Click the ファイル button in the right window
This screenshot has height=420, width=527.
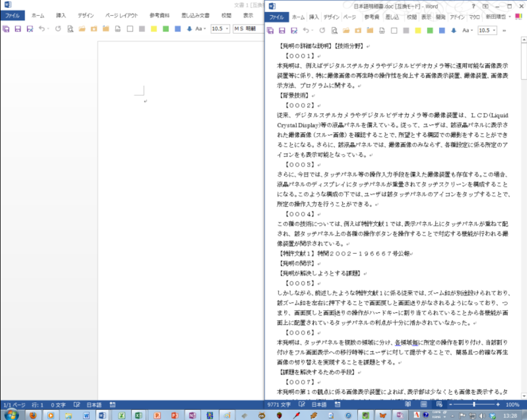(x=277, y=17)
